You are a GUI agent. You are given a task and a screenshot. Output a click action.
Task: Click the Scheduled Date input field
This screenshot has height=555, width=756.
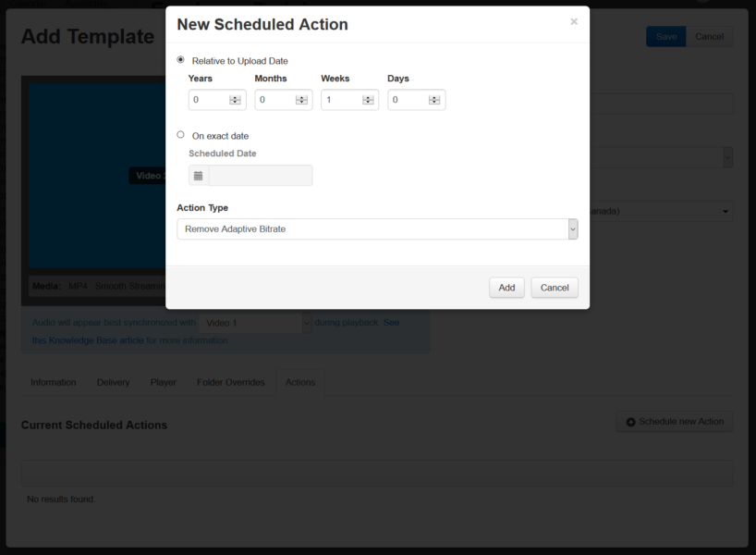(261, 176)
